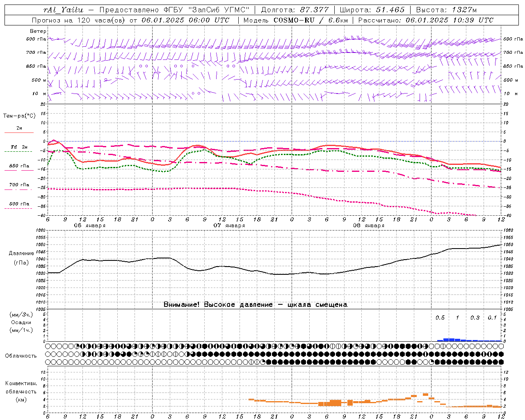Screen dimensions: 525x420
Task: Click the 08 января date label
Action: [x=369, y=226]
